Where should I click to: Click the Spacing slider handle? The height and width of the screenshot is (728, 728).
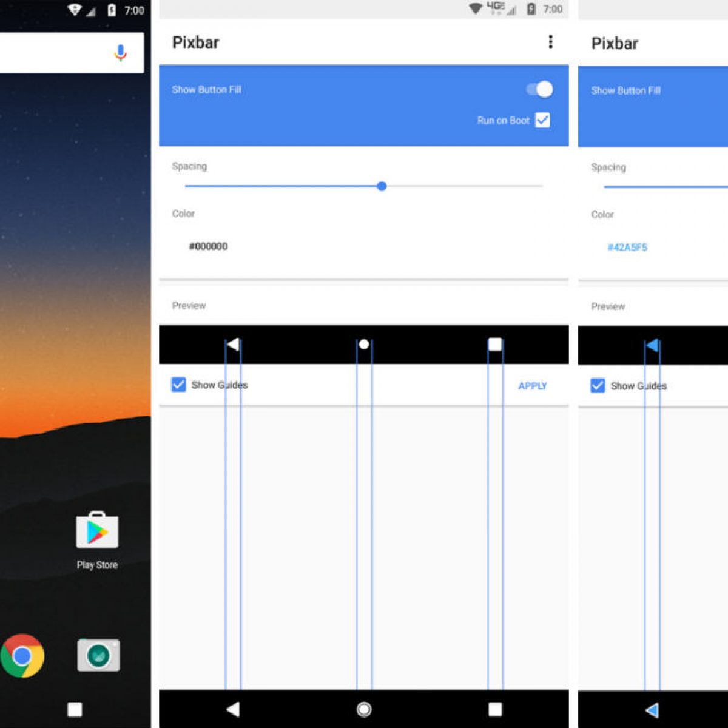(382, 186)
